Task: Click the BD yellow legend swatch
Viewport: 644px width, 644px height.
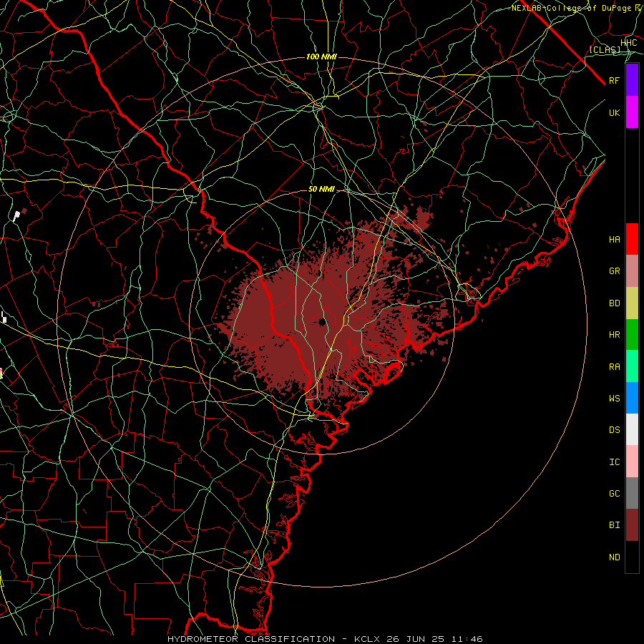Action: (632, 303)
